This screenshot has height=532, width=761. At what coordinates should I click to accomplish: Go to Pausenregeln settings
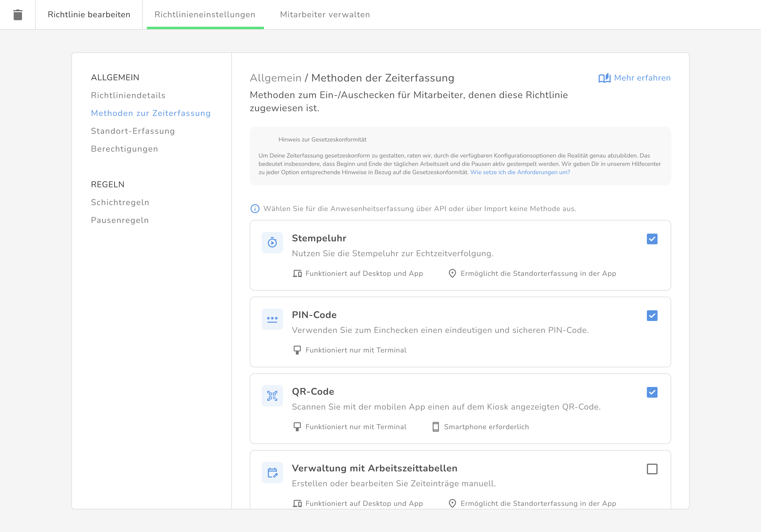point(120,221)
